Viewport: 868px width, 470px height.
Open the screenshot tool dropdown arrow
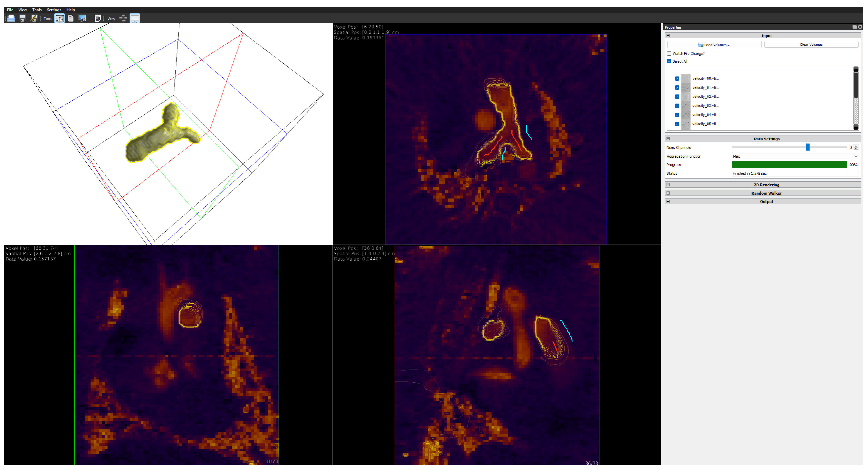point(89,19)
